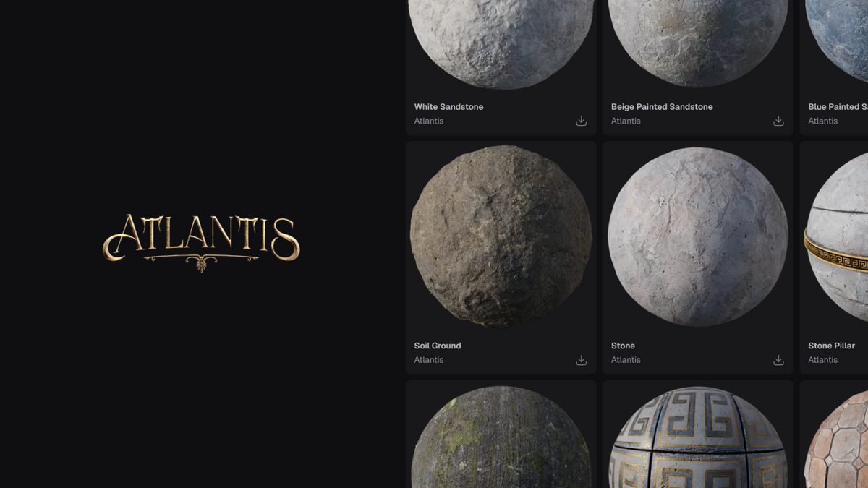This screenshot has width=868, height=488.
Task: Open Atlantis collection link under Stone
Action: click(626, 360)
